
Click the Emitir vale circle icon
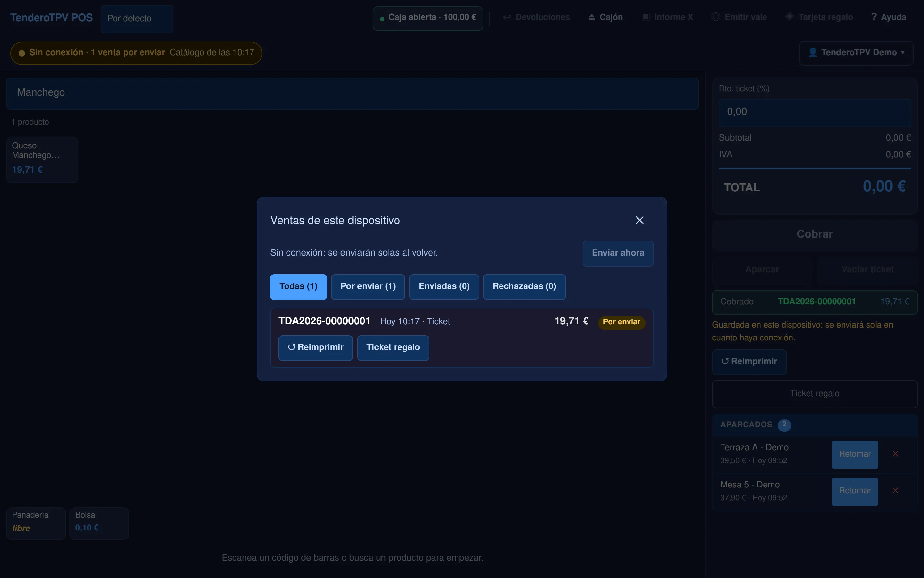715,17
